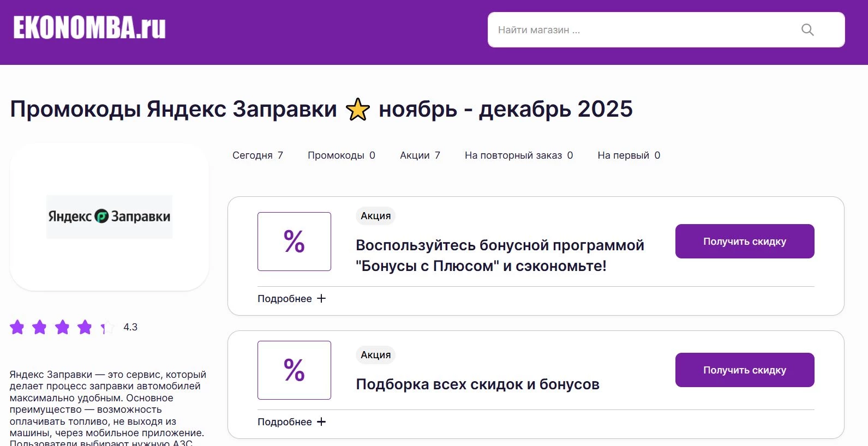This screenshot has width=868, height=446.
Task: Click the percent icon of "Подборка всех скидок" offer
Action: pos(294,370)
